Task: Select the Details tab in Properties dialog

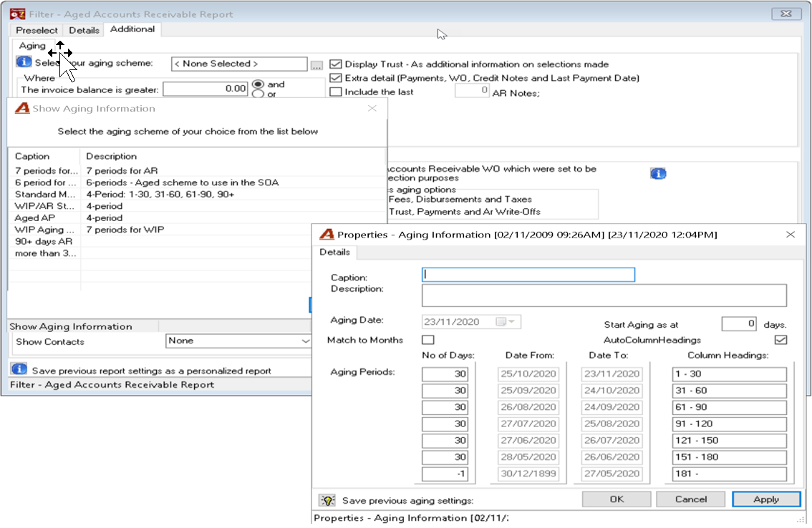Action: pos(334,252)
